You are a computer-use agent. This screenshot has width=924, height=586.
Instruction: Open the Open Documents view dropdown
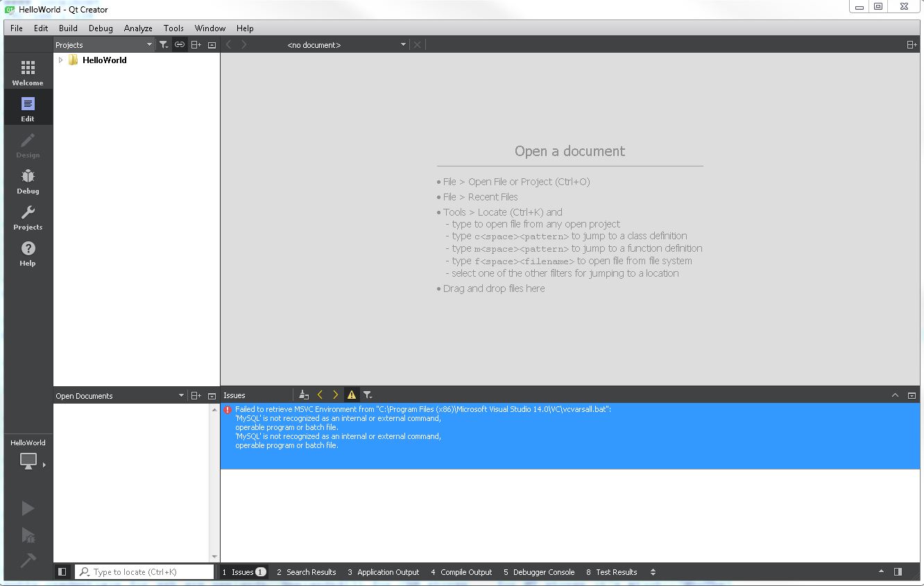click(x=120, y=396)
